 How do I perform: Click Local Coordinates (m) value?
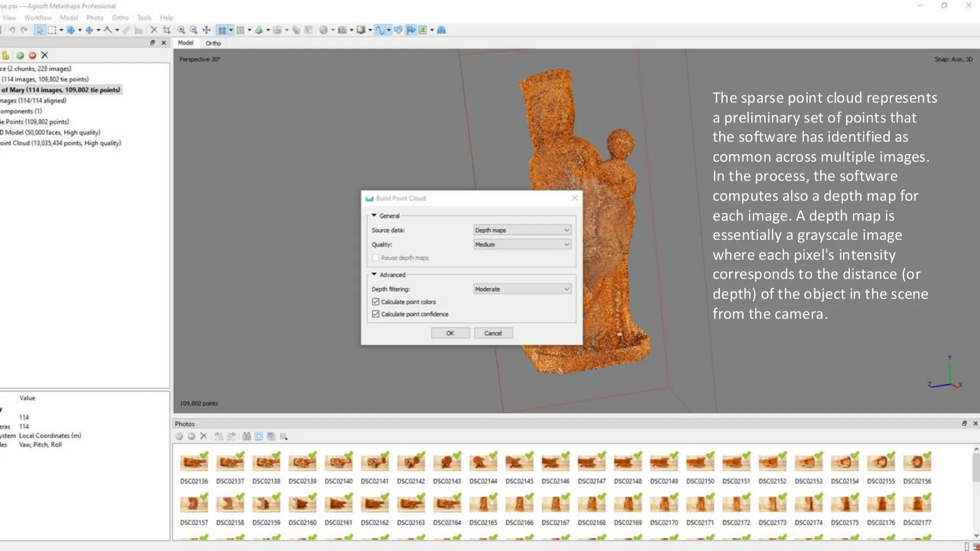click(50, 436)
